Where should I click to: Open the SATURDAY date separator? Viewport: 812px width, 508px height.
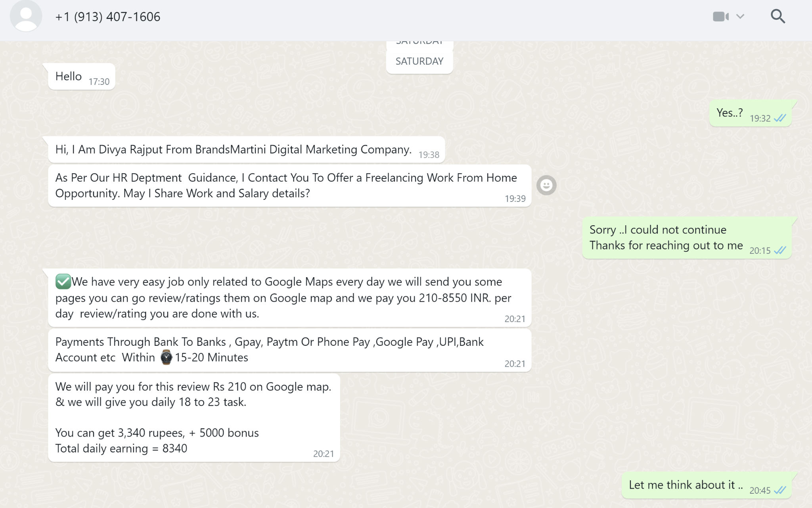coord(419,61)
